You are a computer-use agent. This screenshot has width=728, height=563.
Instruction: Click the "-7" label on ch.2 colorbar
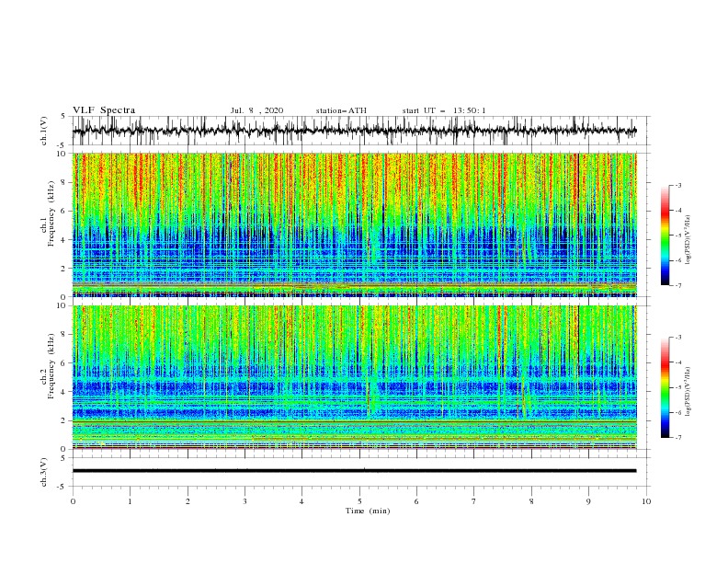[x=678, y=437]
